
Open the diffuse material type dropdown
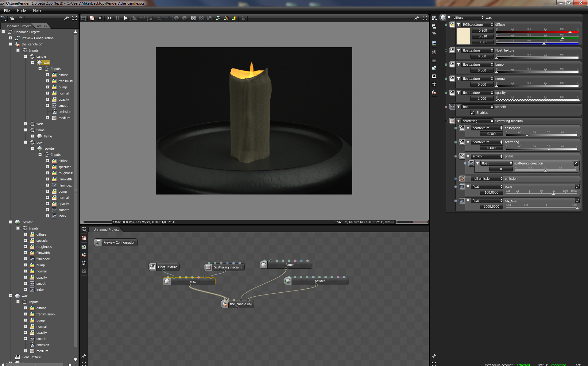pos(468,17)
